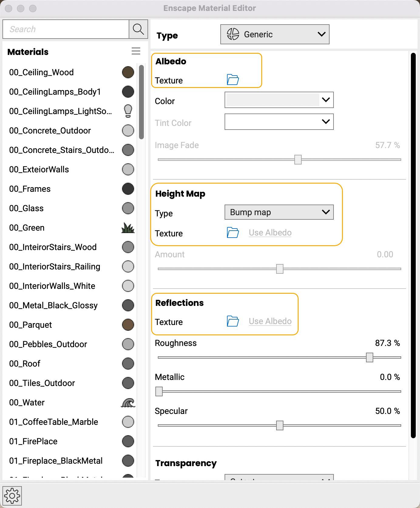Open the Albedo texture folder icon
Viewport: 420px width, 508px height.
(233, 80)
